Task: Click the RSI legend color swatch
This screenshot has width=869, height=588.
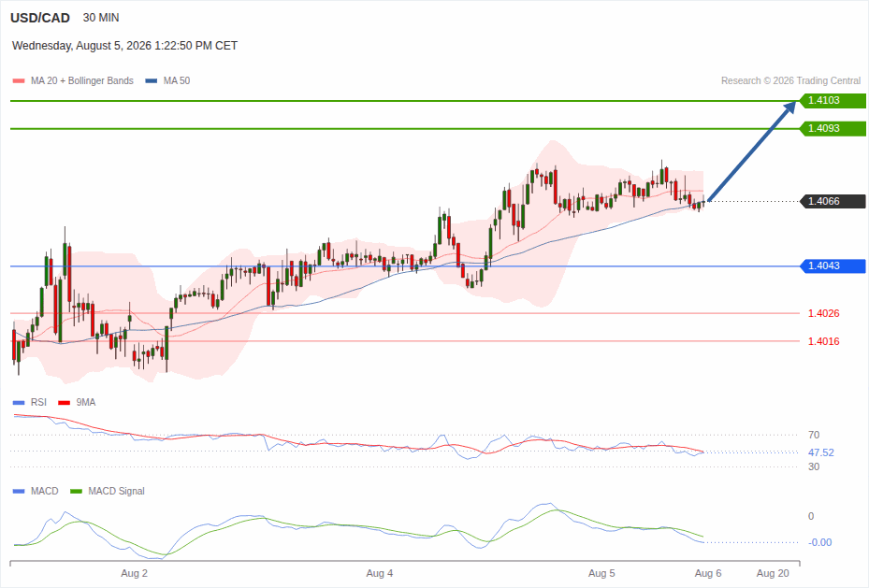Action: pos(19,403)
